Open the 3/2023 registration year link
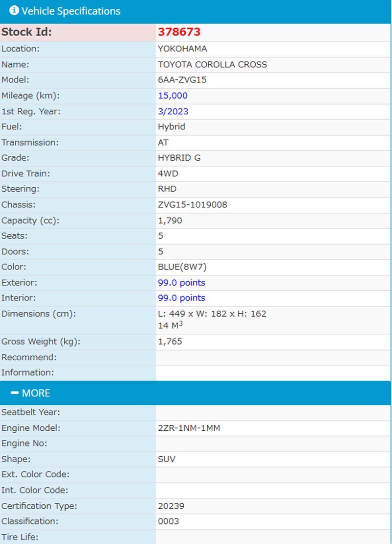 pyautogui.click(x=173, y=111)
